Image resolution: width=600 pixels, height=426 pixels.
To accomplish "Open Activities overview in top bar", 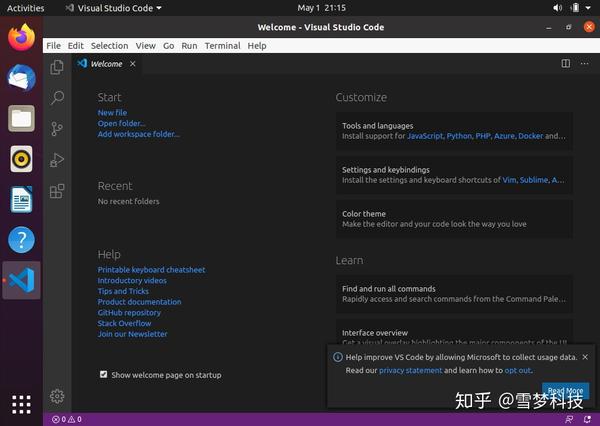I will click(26, 8).
